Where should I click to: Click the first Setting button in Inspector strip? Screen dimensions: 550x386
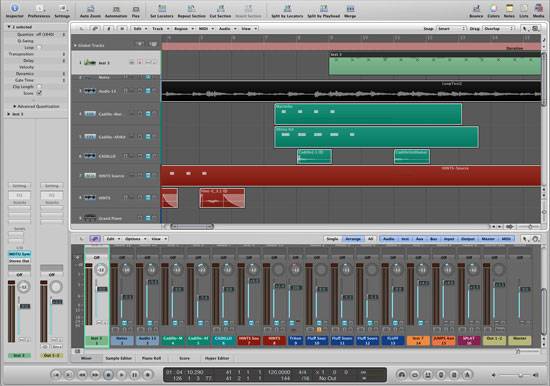[20, 186]
